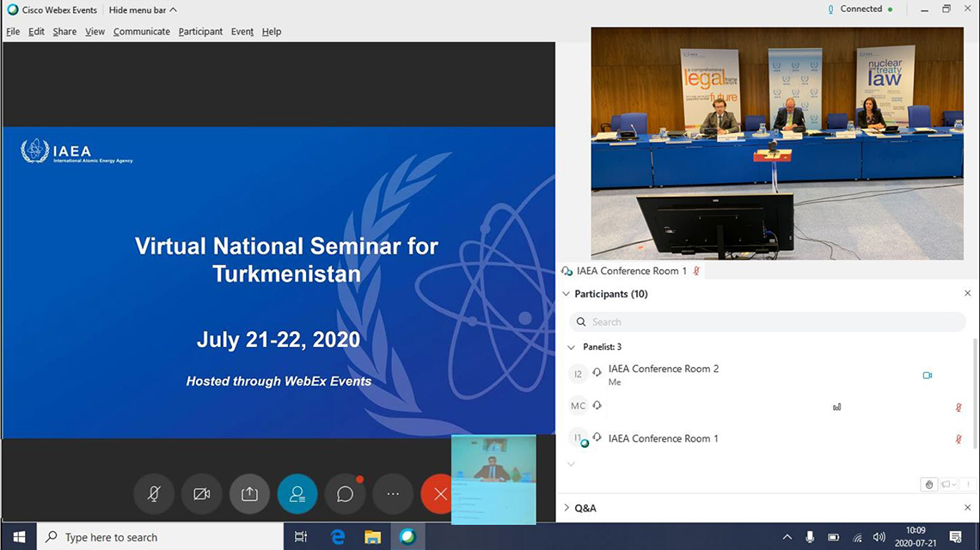This screenshot has height=550, width=980.
Task: Click the Raise hand icon
Action: click(x=929, y=485)
